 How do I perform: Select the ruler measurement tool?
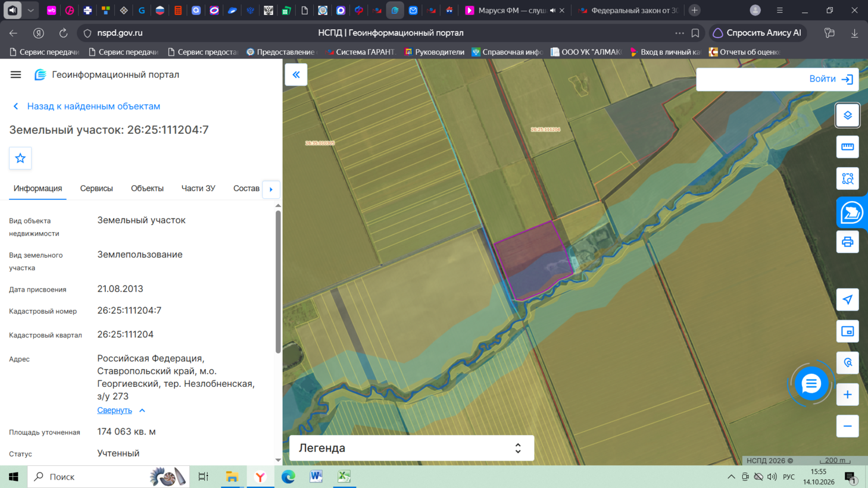pyautogui.click(x=847, y=147)
